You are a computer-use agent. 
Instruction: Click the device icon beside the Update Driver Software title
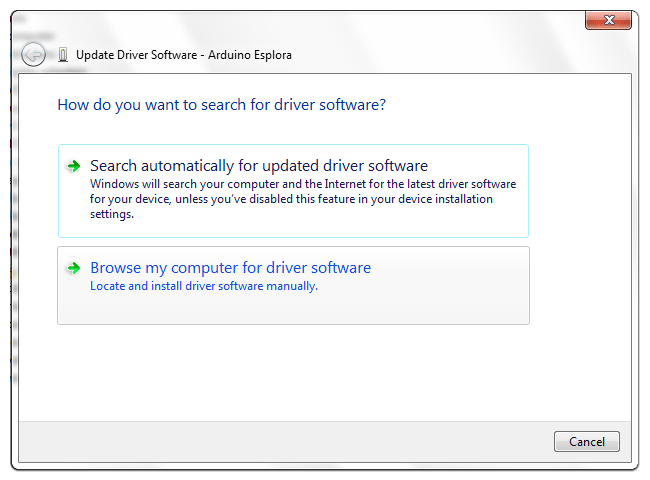(63, 55)
